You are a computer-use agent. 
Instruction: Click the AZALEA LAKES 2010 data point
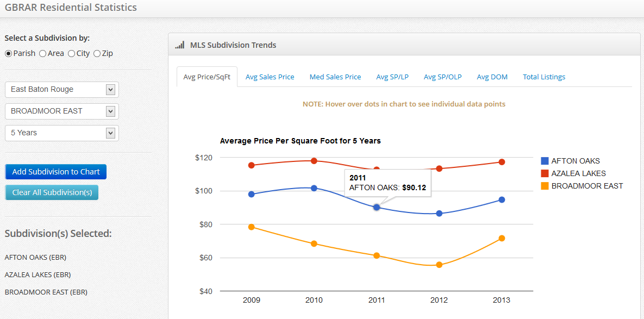click(x=314, y=161)
